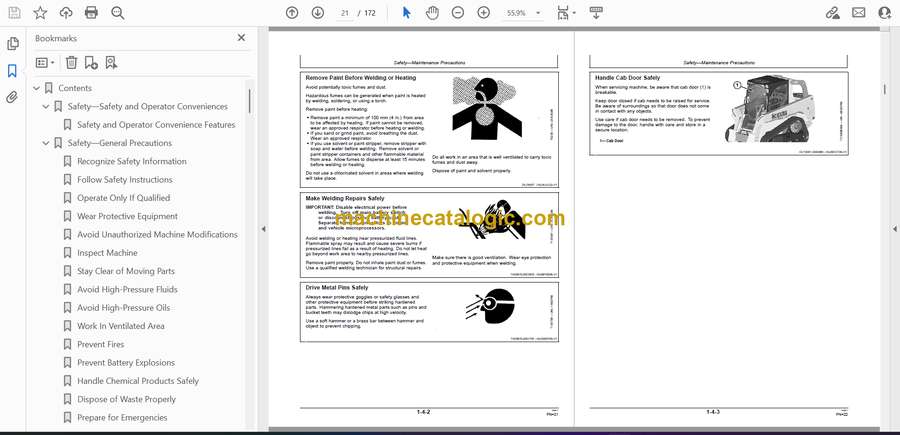Screen dimensions: 900x435
Task: Delete selected bookmark trash icon
Action: pos(71,63)
